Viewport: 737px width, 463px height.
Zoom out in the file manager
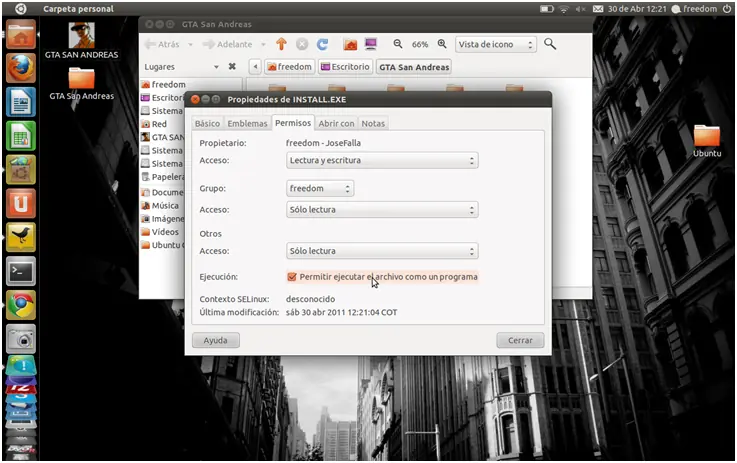(398, 44)
